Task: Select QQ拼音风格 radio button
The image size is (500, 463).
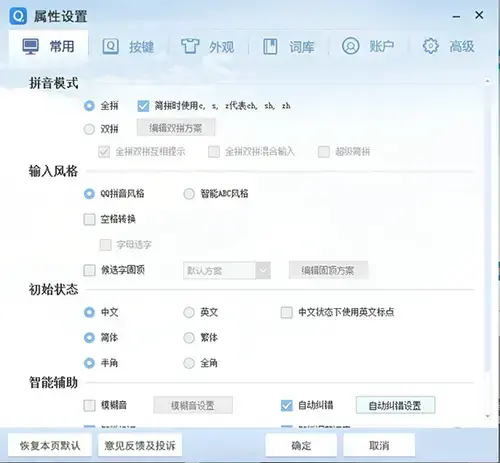Action: (89, 194)
